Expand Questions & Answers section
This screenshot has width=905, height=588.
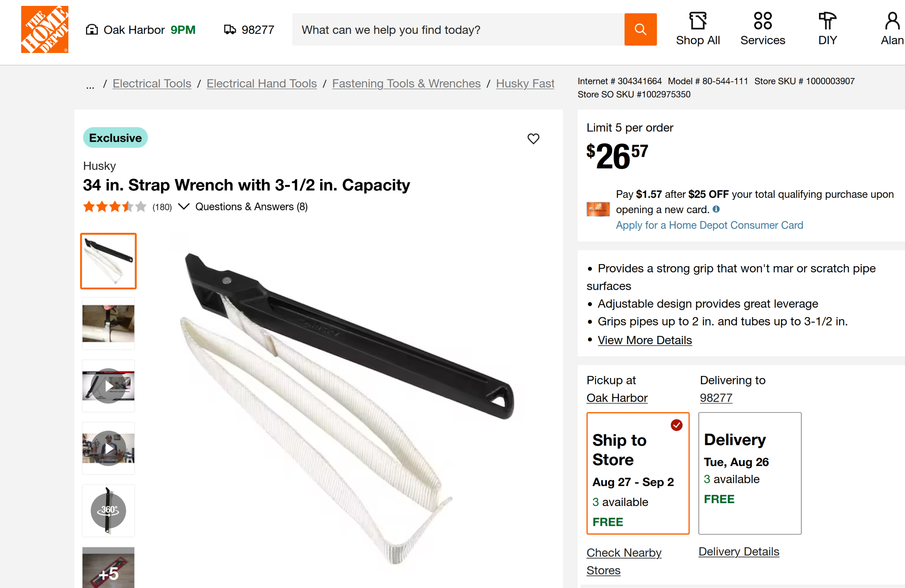tap(251, 206)
